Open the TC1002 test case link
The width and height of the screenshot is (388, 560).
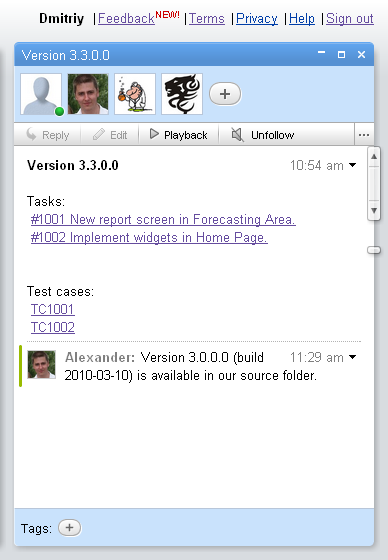[x=53, y=328]
